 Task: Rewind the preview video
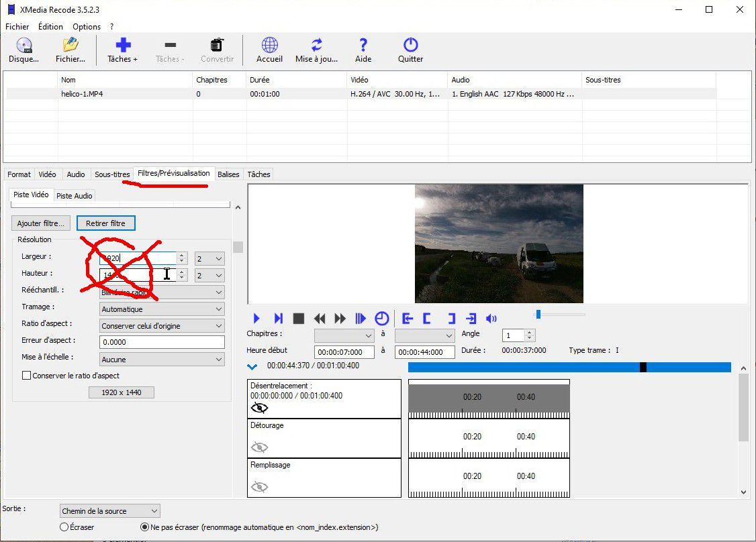pyautogui.click(x=319, y=319)
